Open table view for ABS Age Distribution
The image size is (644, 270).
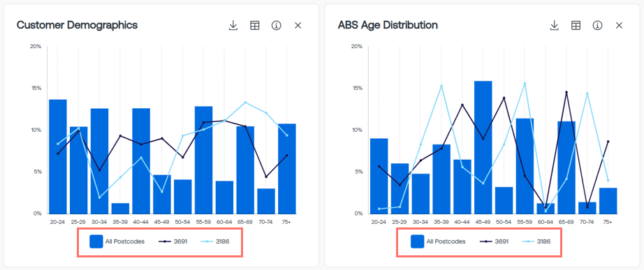click(576, 25)
